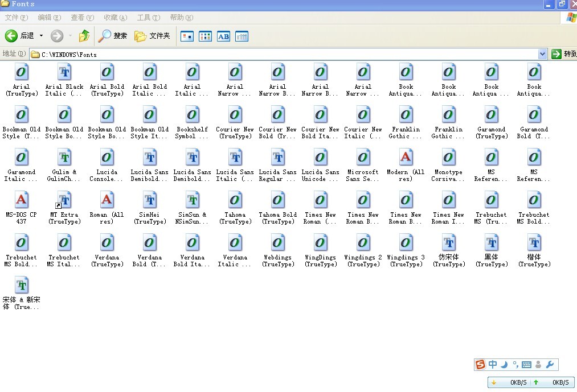Viewport: 577px width, 392px height.
Task: Toggle the 中 Chinese/English input mode
Action: (492, 365)
